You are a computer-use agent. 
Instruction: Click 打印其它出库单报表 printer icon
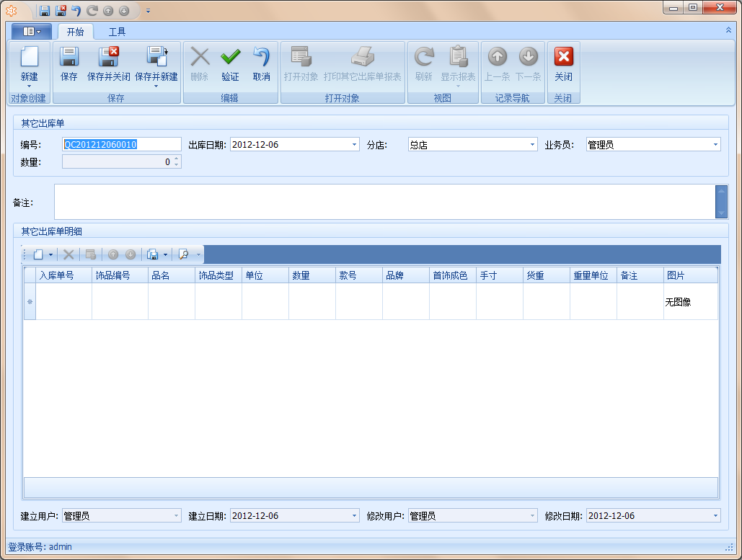click(363, 57)
